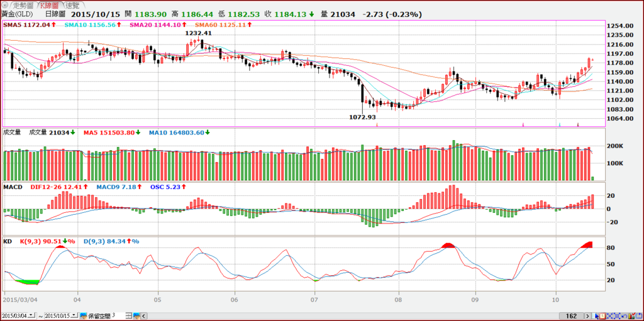Image resolution: width=644 pixels, height=321 pixels.
Task: Click the SMA5 1172.04 indicator label
Action: (x=26, y=24)
